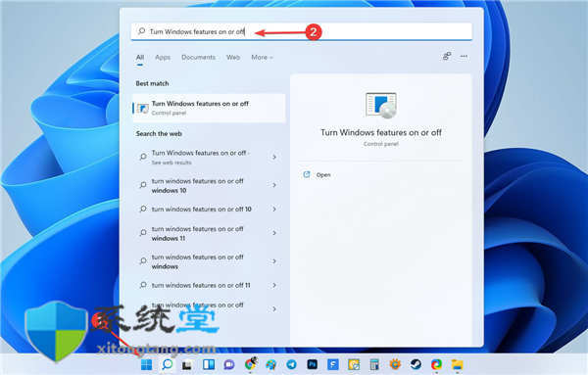Launch Google Chrome from the taskbar

click(250, 364)
